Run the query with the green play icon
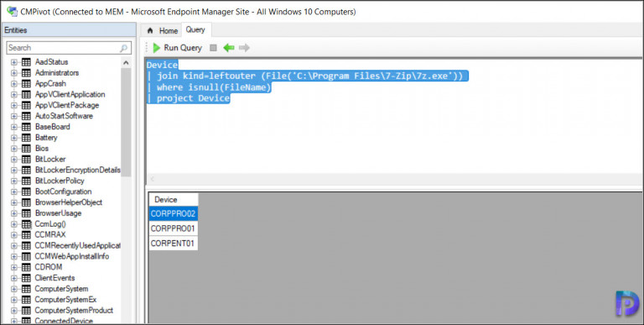The width and height of the screenshot is (644, 325). click(x=157, y=48)
